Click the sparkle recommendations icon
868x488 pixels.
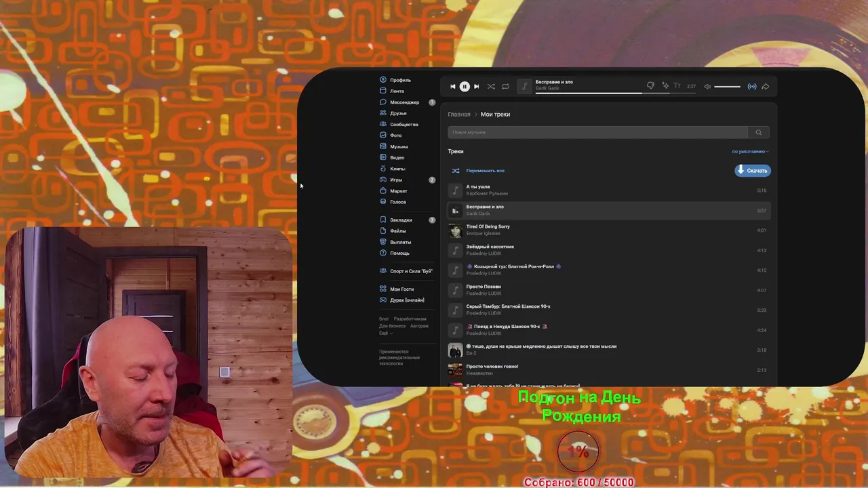(x=665, y=86)
